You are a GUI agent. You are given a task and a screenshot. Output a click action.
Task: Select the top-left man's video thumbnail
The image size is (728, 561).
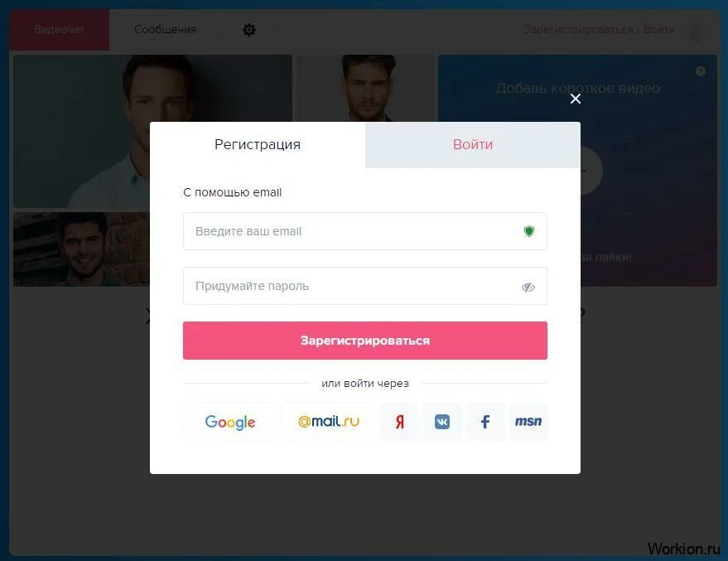152,132
